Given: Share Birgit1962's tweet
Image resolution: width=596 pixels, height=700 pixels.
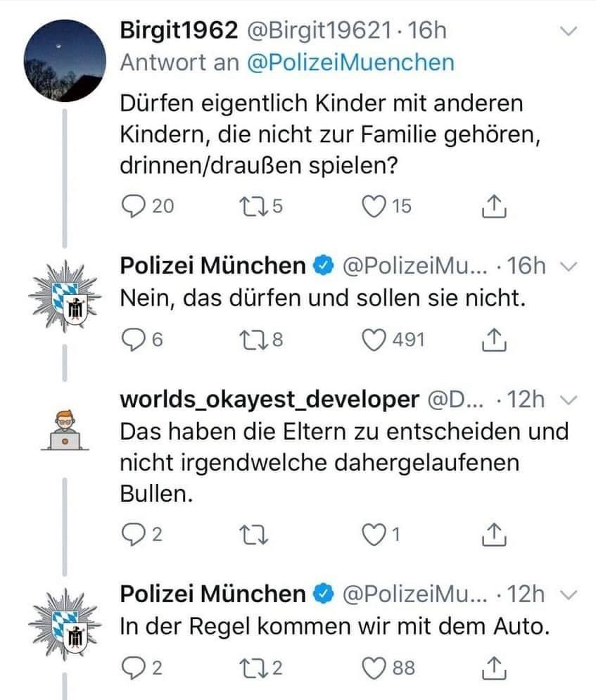Looking at the screenshot, I should [495, 205].
